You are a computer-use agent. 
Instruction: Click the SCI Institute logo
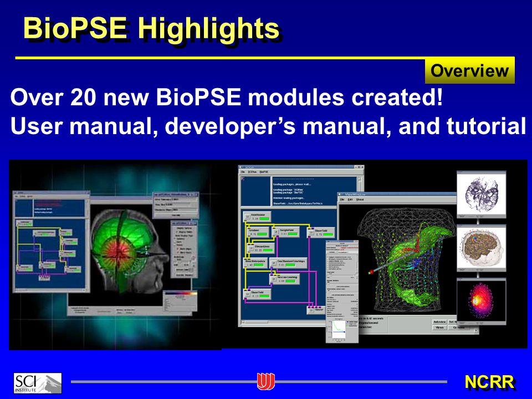38,383
